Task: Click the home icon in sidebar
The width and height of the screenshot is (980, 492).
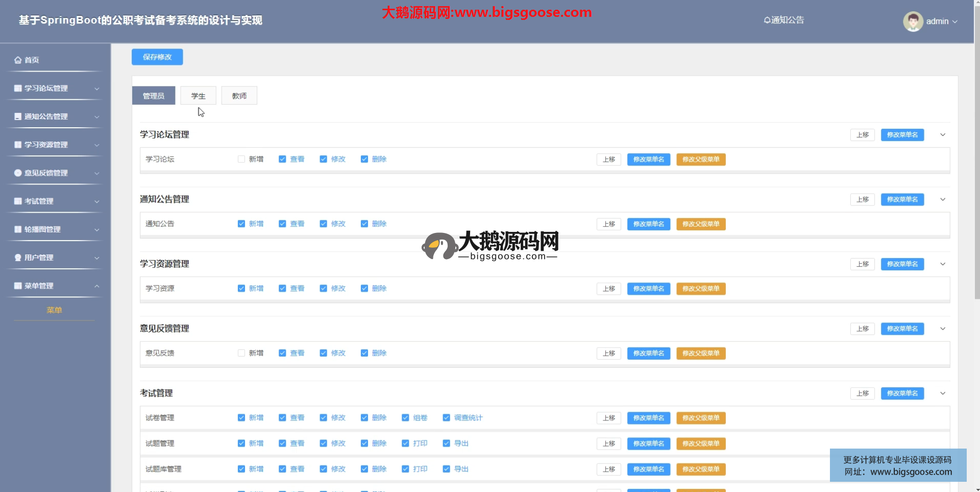Action: (18, 60)
